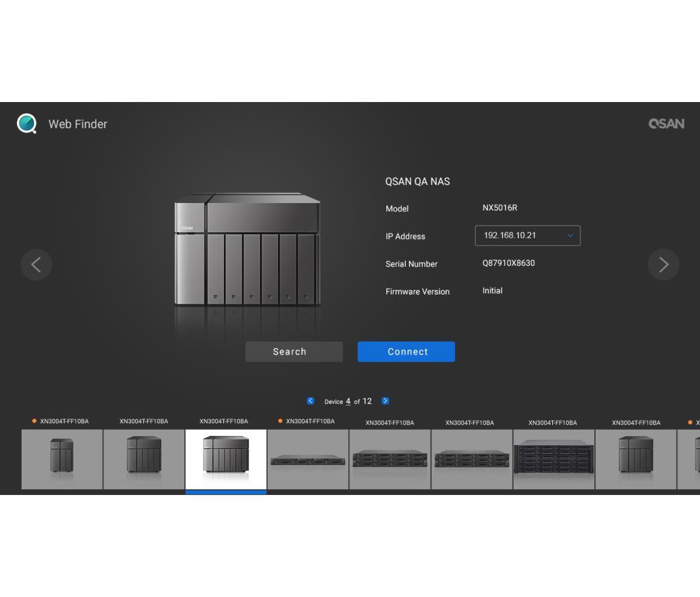Screen dimensions: 700x597
Task: Click the QSAN brand logo
Action: point(666,124)
